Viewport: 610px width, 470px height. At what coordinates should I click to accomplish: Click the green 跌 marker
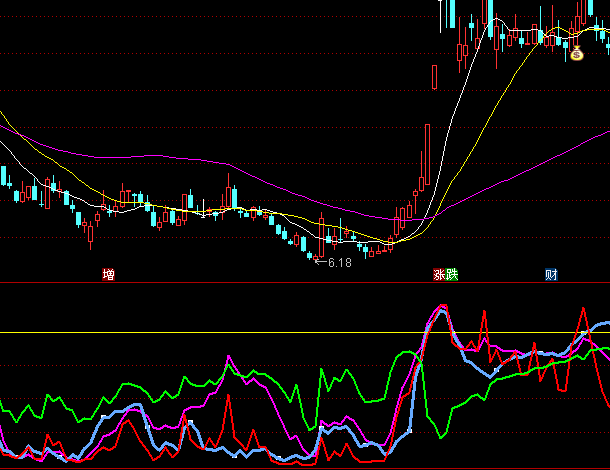(x=452, y=274)
